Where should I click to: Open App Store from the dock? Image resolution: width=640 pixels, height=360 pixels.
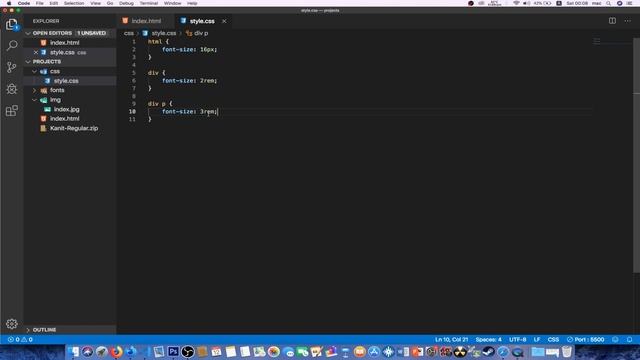point(374,351)
